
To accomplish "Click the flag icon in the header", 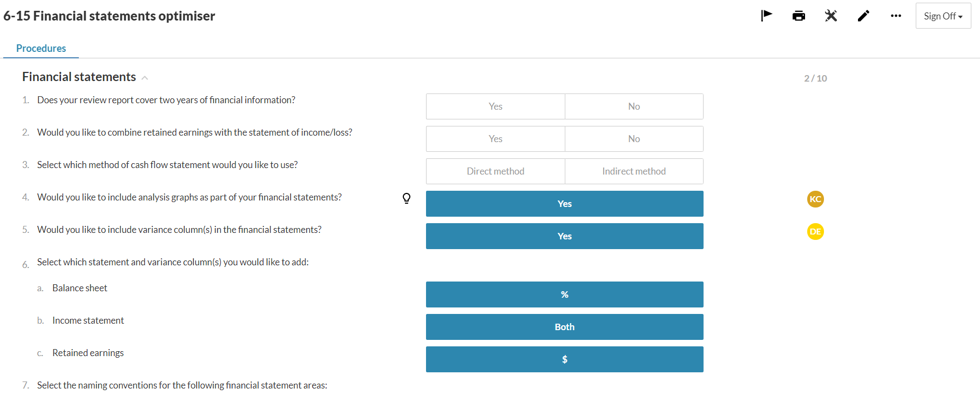I will coord(766,16).
